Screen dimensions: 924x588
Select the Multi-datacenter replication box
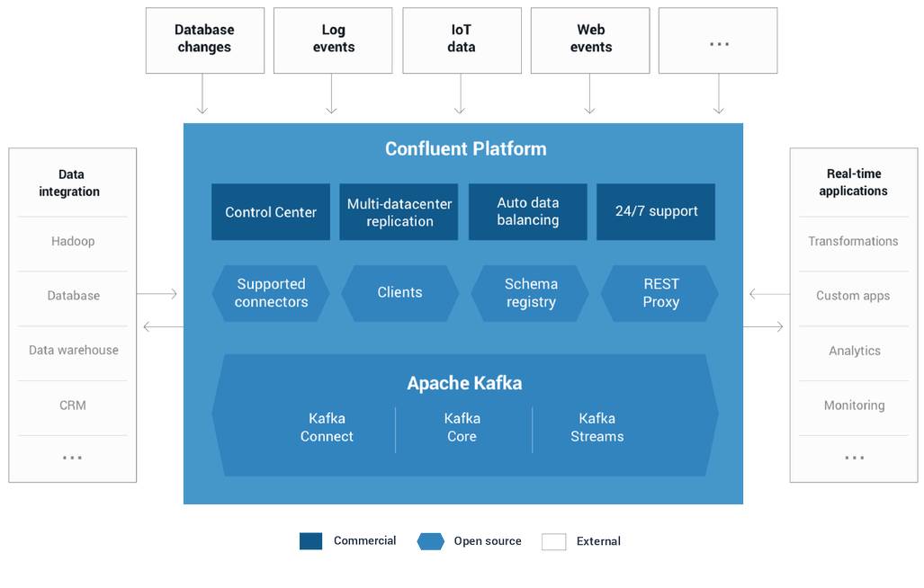[x=399, y=212]
